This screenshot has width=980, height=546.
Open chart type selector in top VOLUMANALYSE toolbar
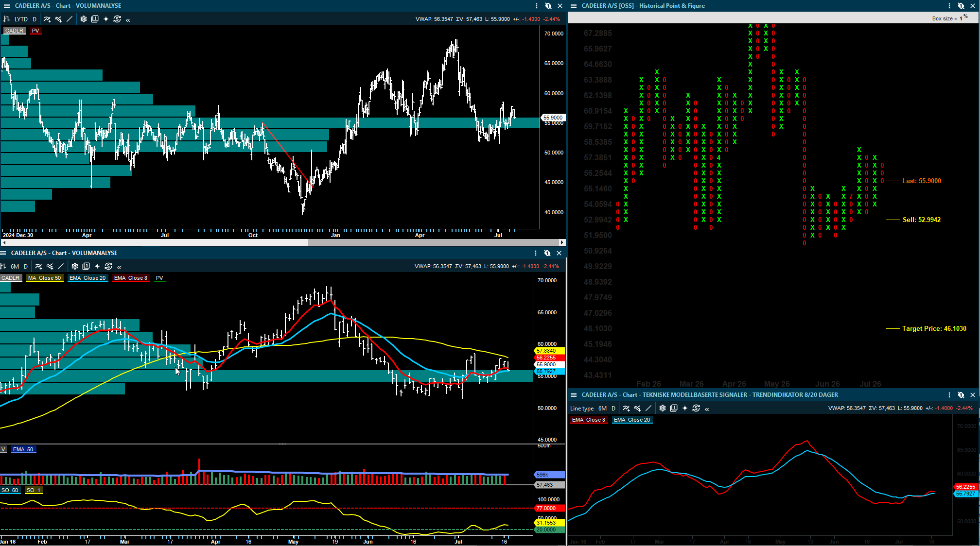(x=7, y=19)
